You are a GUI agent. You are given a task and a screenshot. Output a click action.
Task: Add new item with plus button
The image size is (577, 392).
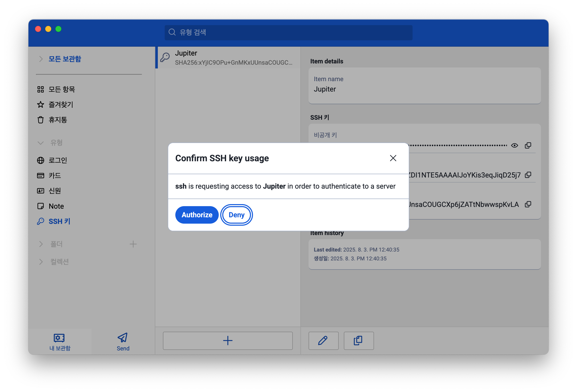(x=228, y=341)
